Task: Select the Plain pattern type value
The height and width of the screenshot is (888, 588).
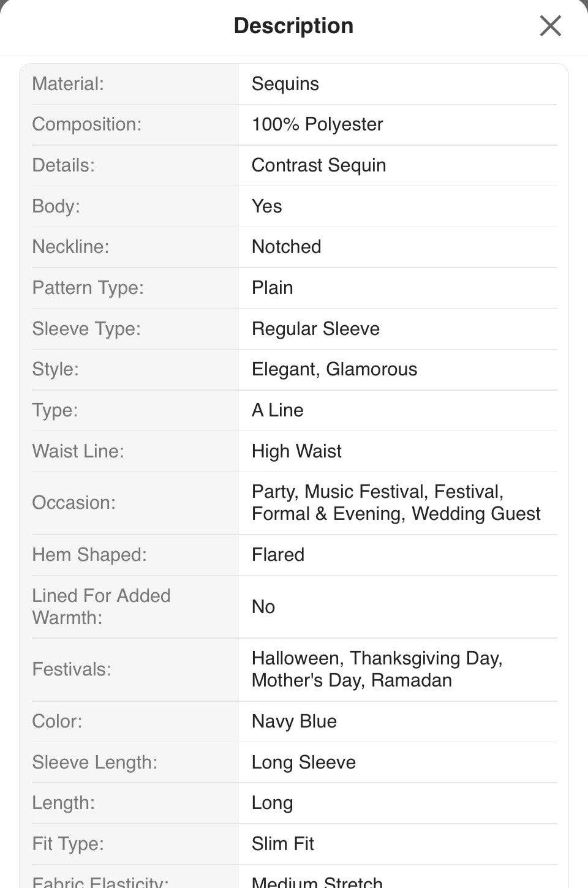Action: click(x=272, y=288)
